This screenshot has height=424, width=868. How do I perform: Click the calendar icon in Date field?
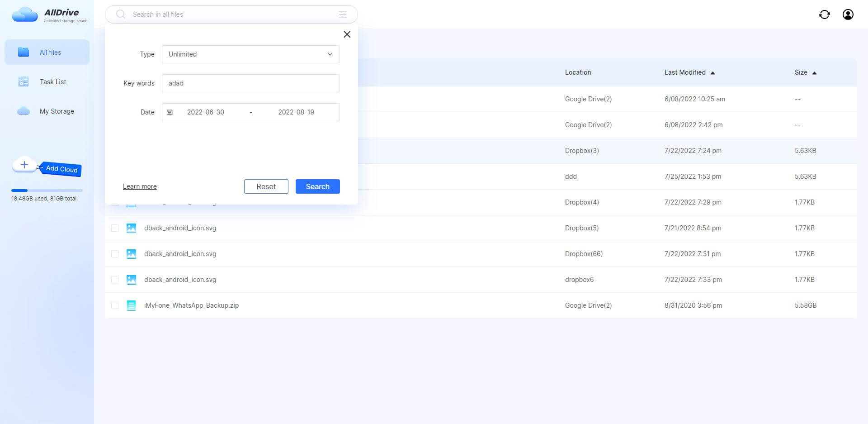(x=170, y=112)
